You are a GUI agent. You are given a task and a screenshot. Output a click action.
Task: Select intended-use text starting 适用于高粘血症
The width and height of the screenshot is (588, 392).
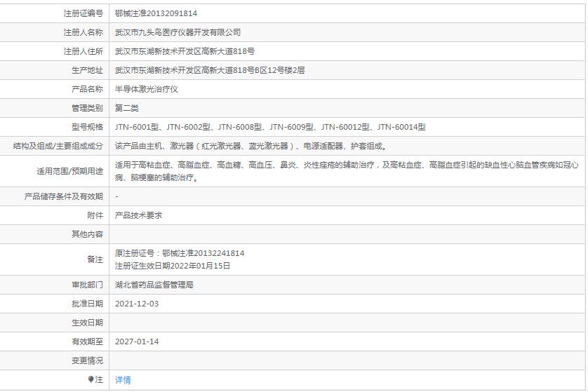click(x=347, y=171)
